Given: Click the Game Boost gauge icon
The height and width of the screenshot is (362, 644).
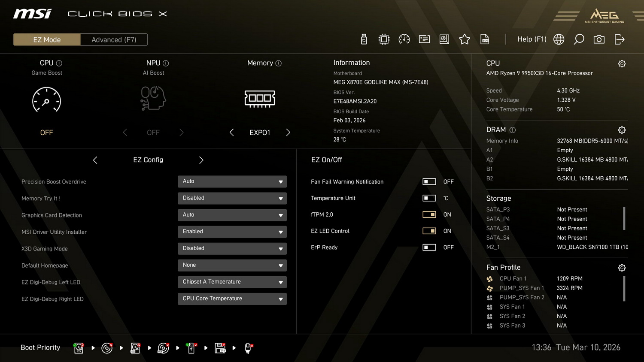Looking at the screenshot, I should (x=46, y=100).
